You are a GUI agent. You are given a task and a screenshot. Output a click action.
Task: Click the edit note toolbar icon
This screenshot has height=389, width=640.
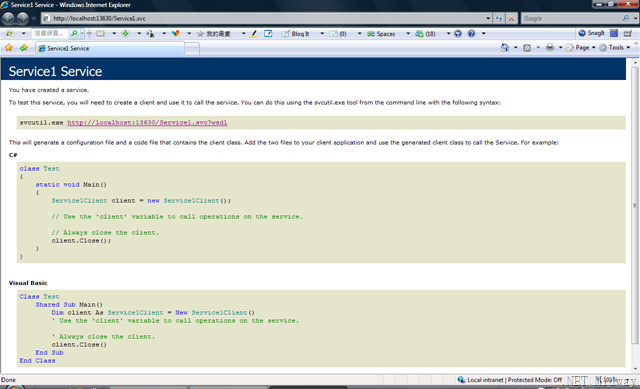tap(268, 33)
